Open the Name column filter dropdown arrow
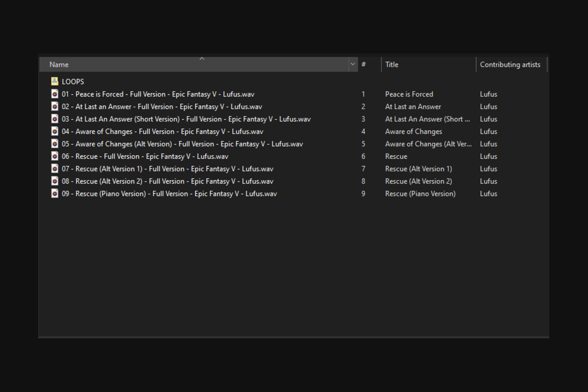The height and width of the screenshot is (392, 588). click(353, 65)
